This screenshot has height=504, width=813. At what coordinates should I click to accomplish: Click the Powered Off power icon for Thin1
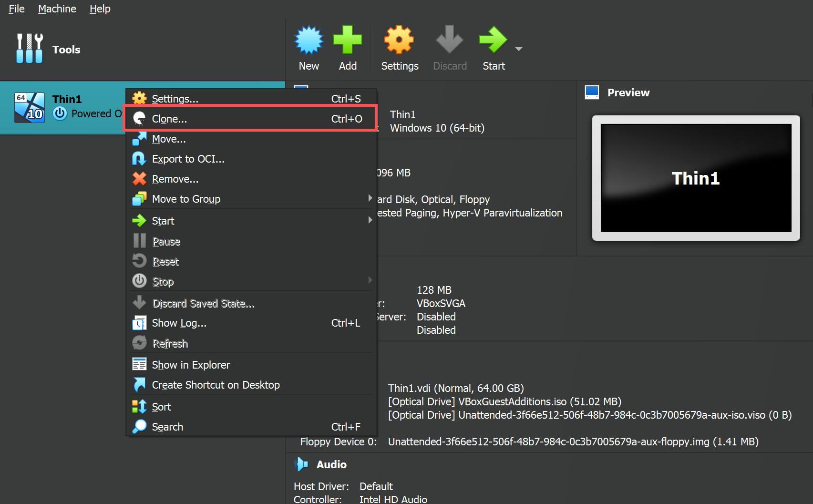(x=60, y=113)
